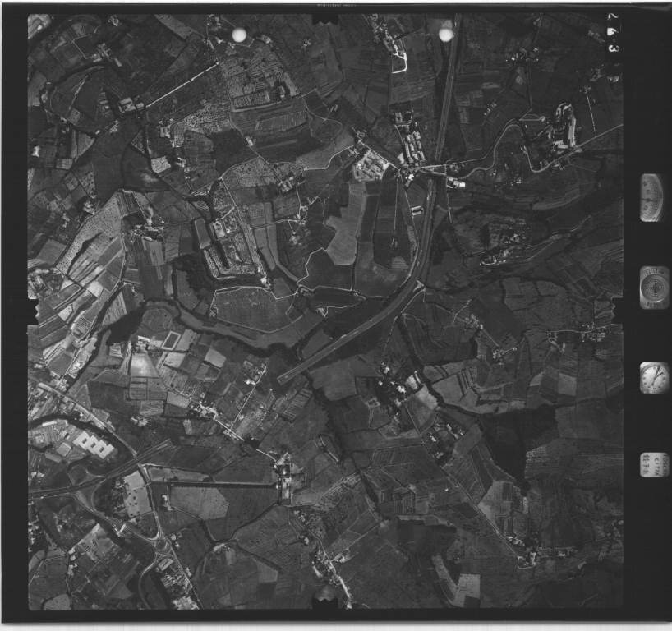Click the large building complex at upper right

point(563,127)
